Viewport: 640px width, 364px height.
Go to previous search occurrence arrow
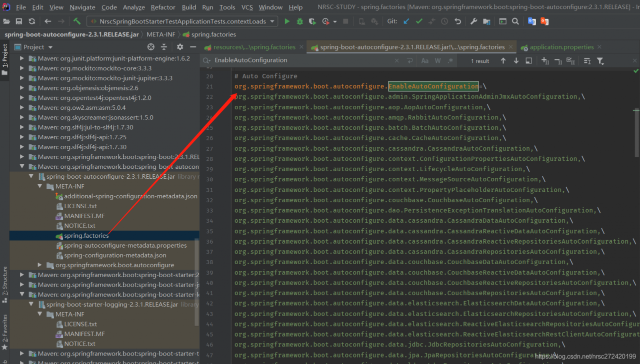[x=503, y=60]
